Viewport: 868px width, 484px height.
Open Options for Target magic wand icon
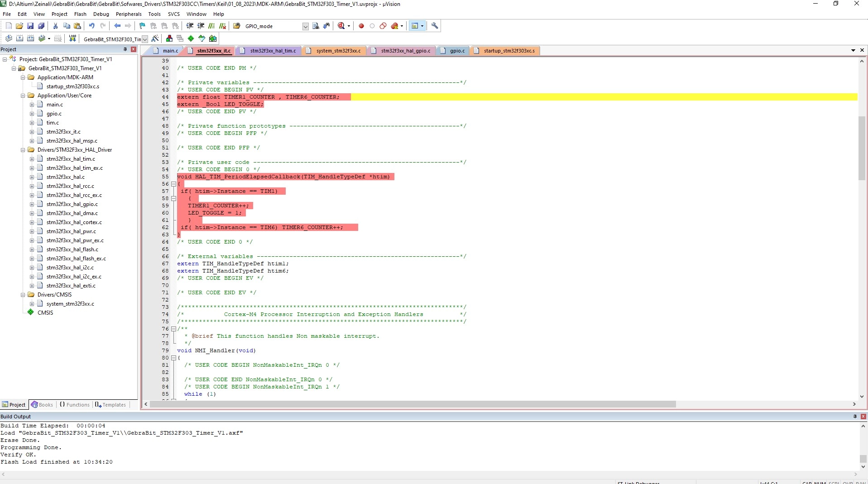point(155,38)
